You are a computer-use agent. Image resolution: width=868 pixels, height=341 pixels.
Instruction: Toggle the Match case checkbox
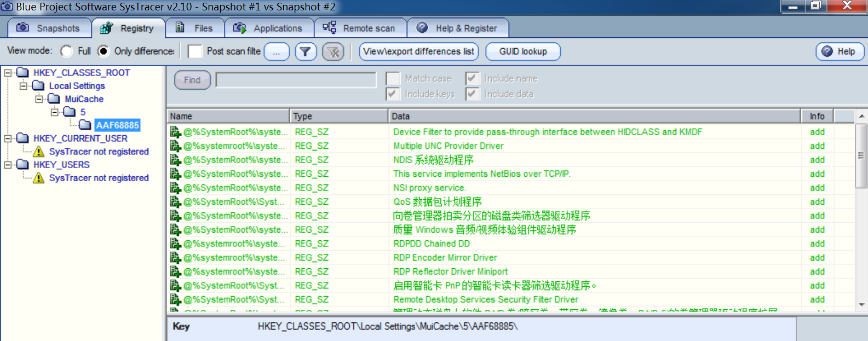[393, 78]
